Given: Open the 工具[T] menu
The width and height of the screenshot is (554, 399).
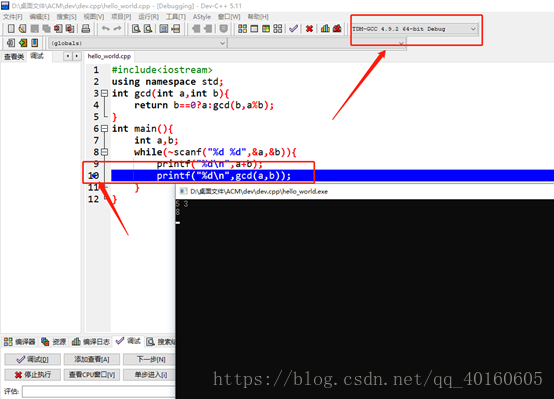Looking at the screenshot, I should click(x=176, y=17).
